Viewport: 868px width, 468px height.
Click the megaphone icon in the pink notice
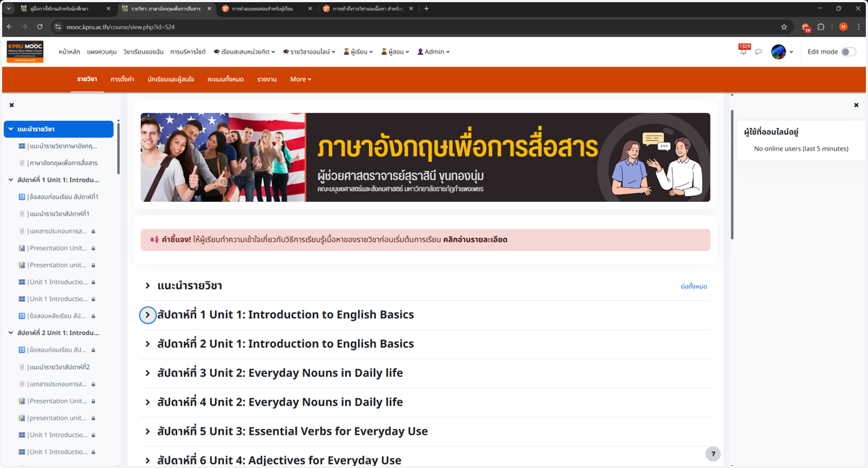point(154,239)
